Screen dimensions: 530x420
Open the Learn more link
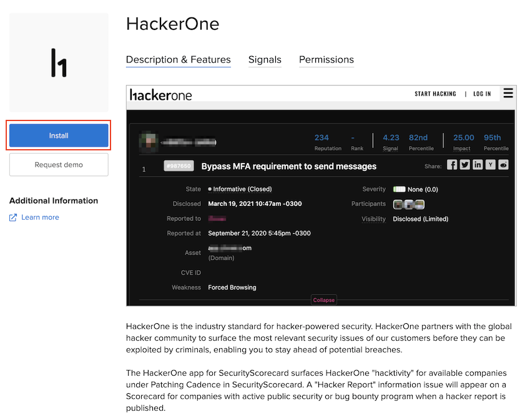click(x=40, y=217)
